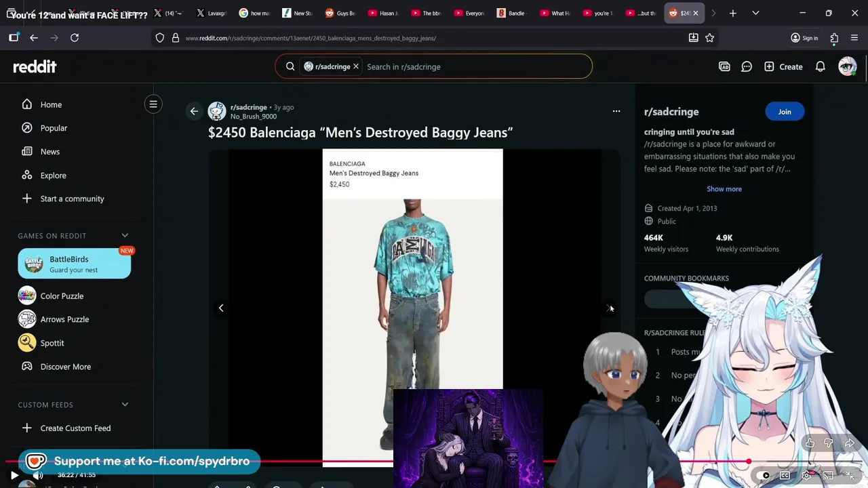868x488 pixels.
Task: Open user No_Brush_9000 profile
Action: (253, 117)
